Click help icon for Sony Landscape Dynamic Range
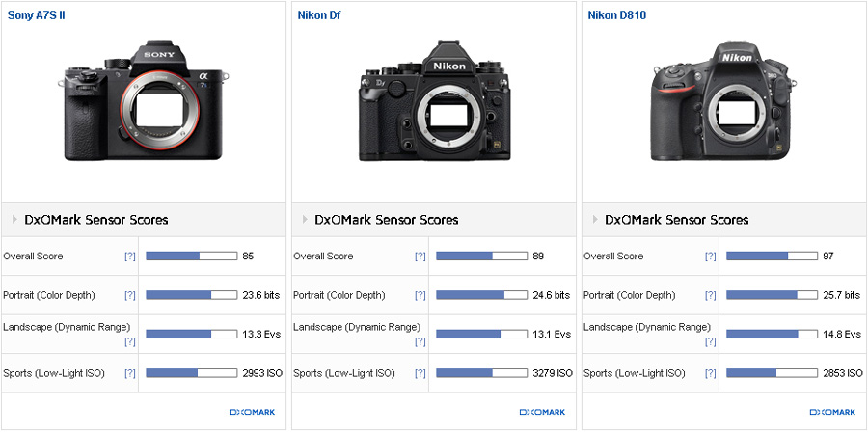Image resolution: width=868 pixels, height=432 pixels. (129, 341)
